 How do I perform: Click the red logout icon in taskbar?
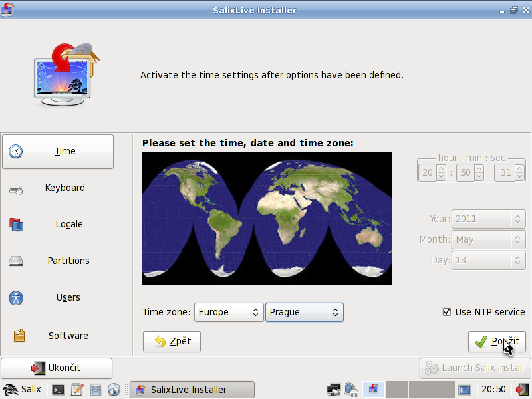522,390
